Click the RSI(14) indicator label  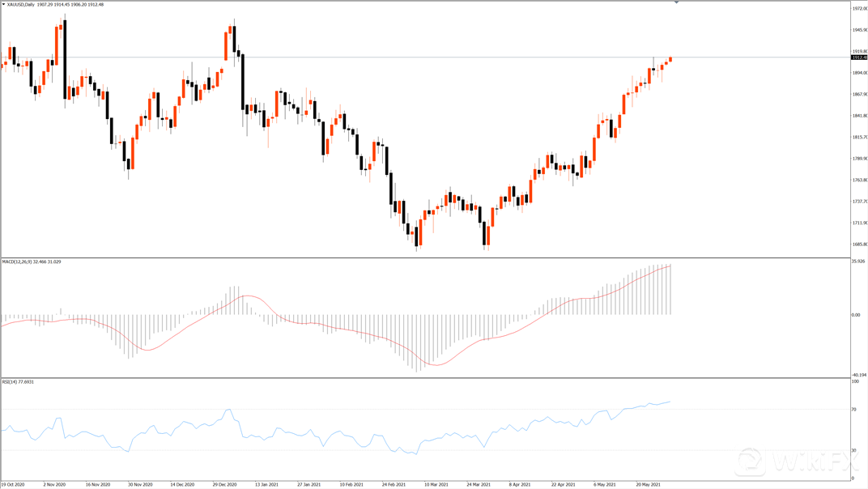tap(12, 381)
